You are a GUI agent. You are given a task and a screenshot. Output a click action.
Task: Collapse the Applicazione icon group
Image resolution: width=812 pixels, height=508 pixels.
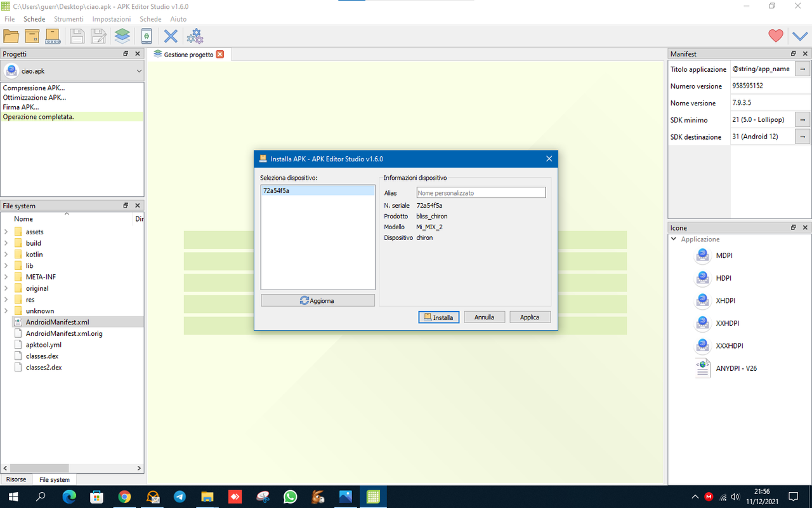coord(673,239)
